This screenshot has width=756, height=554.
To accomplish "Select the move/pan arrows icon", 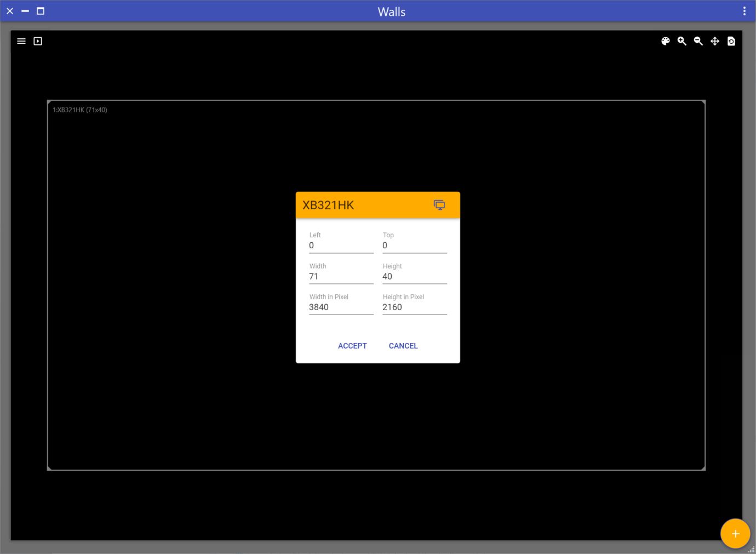I will click(715, 41).
